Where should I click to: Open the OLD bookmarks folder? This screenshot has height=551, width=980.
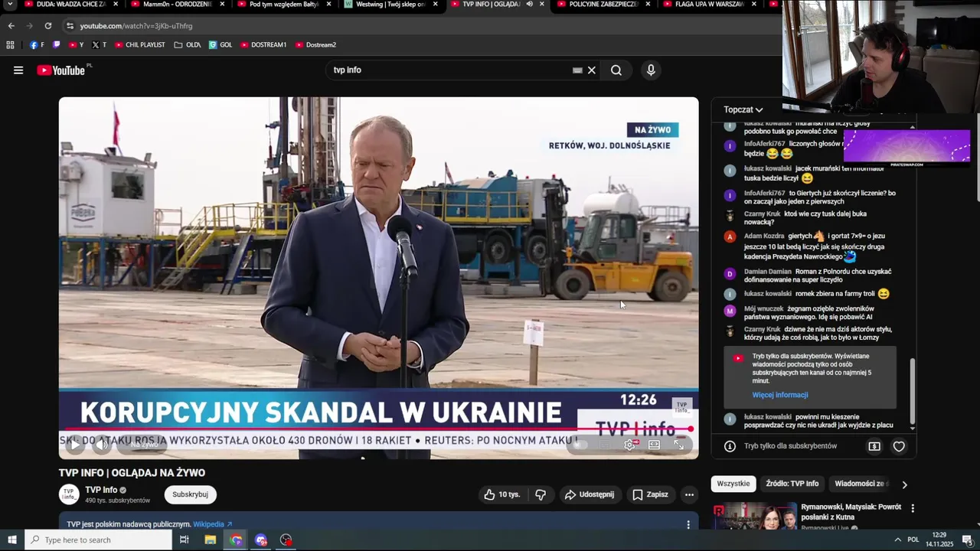pos(187,44)
